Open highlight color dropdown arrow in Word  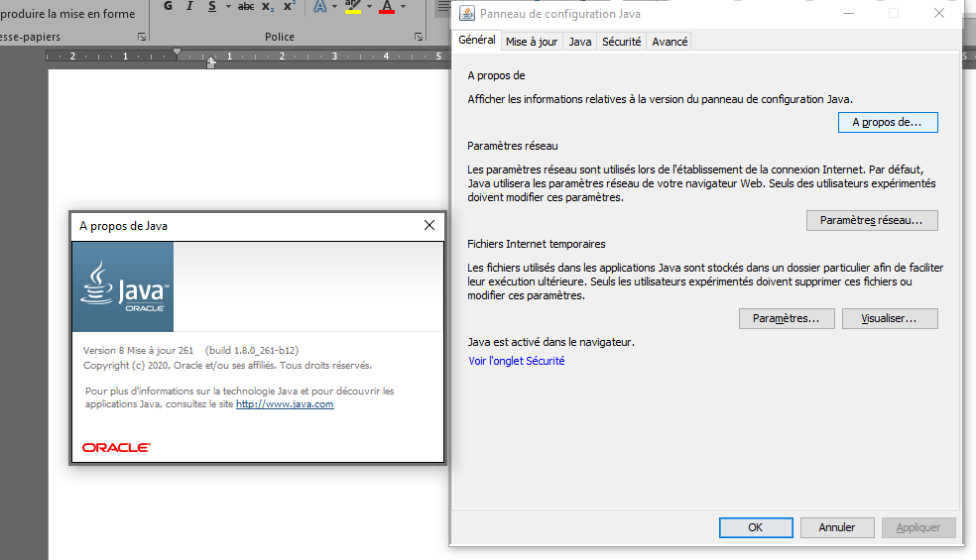point(369,6)
